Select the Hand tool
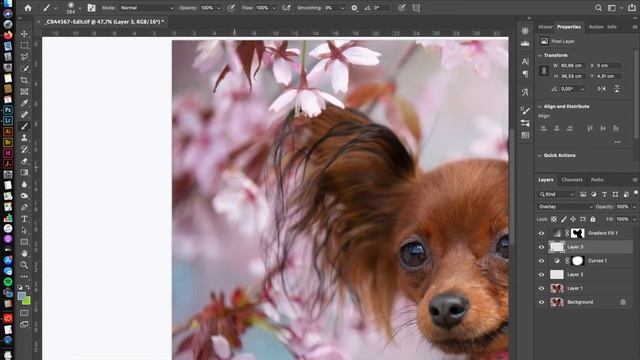 (x=24, y=253)
